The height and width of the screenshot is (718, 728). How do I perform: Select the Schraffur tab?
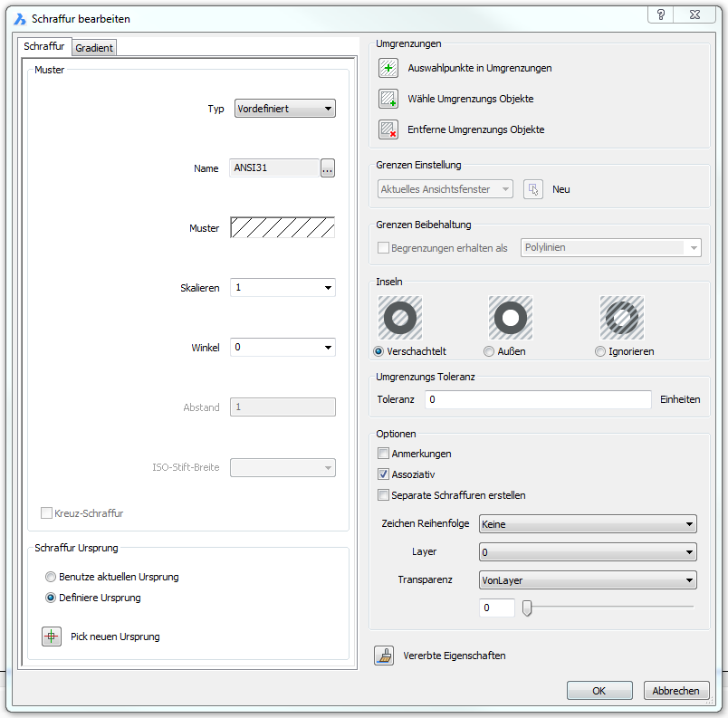point(44,47)
